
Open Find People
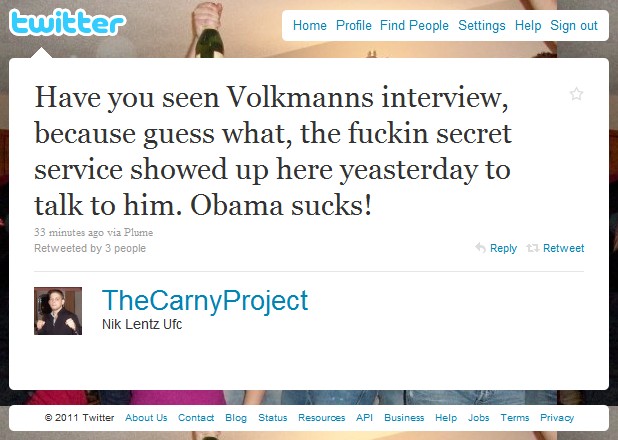coord(414,26)
